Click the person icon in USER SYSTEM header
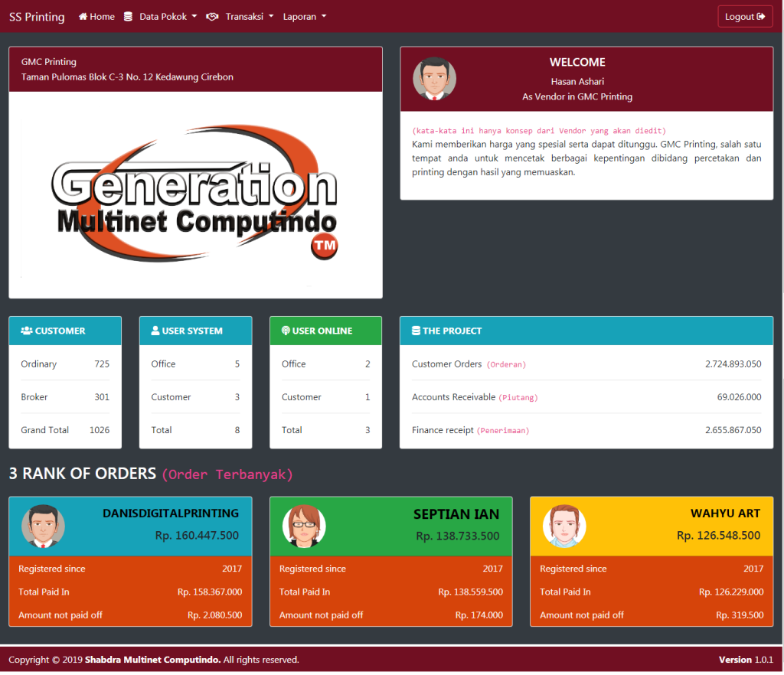Image resolution: width=784 pixels, height=675 pixels. point(155,331)
